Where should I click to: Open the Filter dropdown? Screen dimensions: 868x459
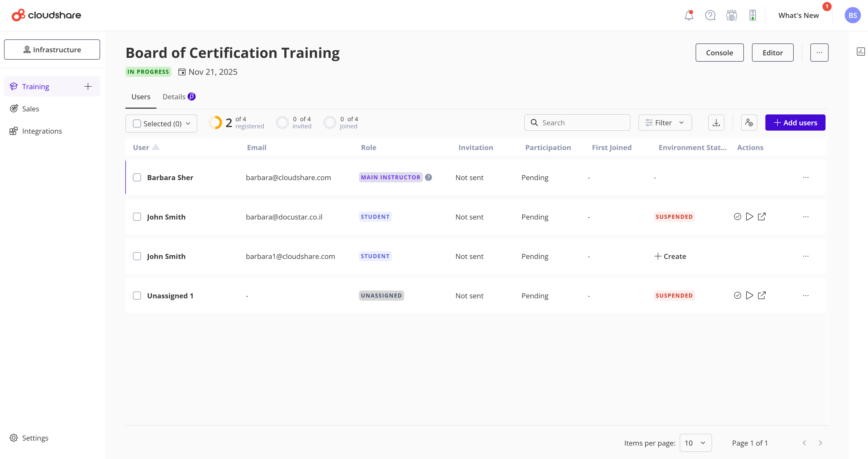[665, 122]
